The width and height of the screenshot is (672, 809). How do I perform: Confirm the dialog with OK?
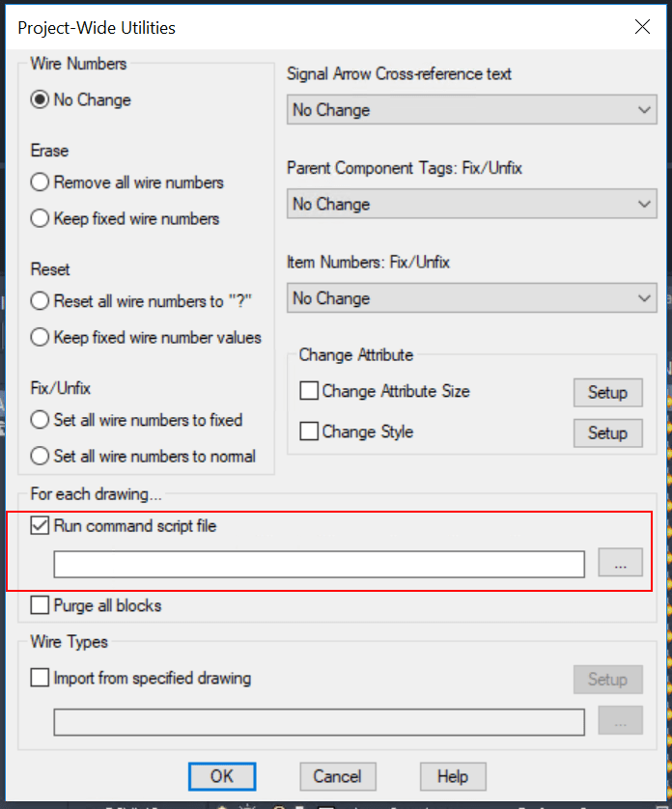pyautogui.click(x=221, y=776)
